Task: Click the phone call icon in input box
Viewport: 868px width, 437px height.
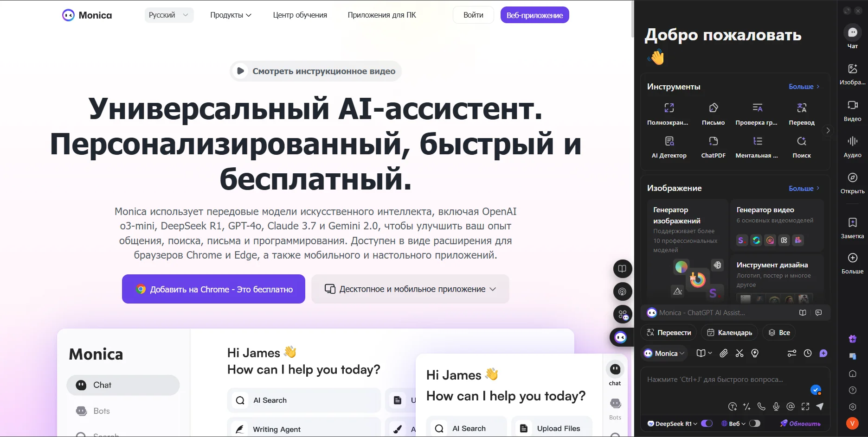Action: click(761, 406)
